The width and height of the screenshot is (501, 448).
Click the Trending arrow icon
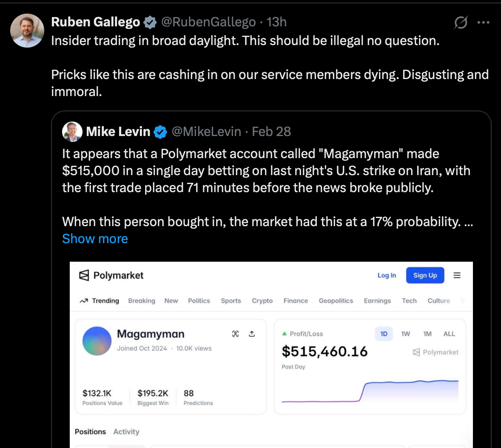pos(84,301)
